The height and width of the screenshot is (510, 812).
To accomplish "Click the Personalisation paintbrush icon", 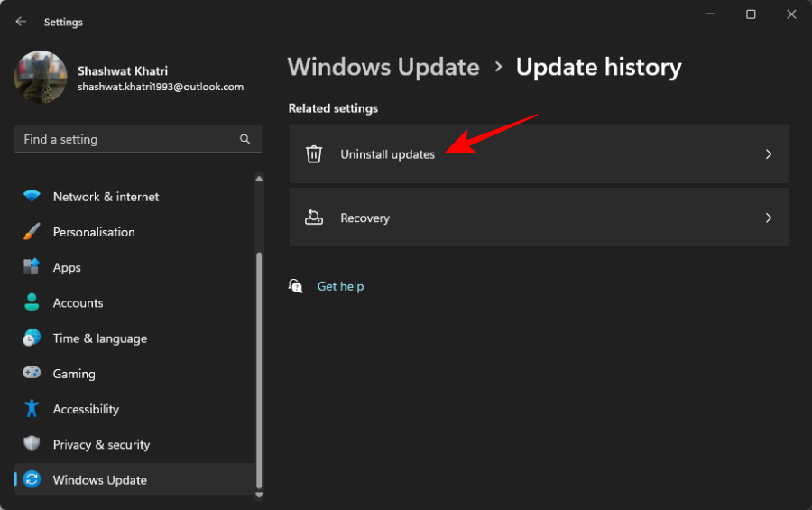I will pos(32,232).
